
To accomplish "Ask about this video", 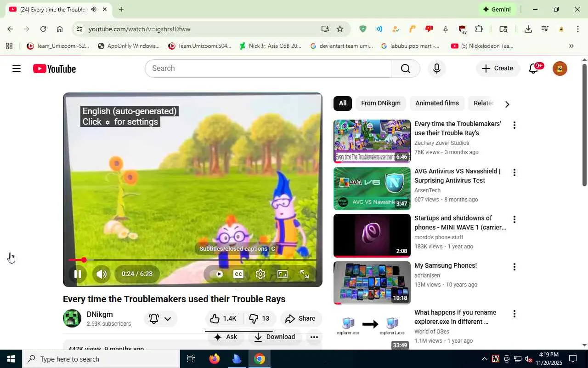I will click(x=226, y=337).
